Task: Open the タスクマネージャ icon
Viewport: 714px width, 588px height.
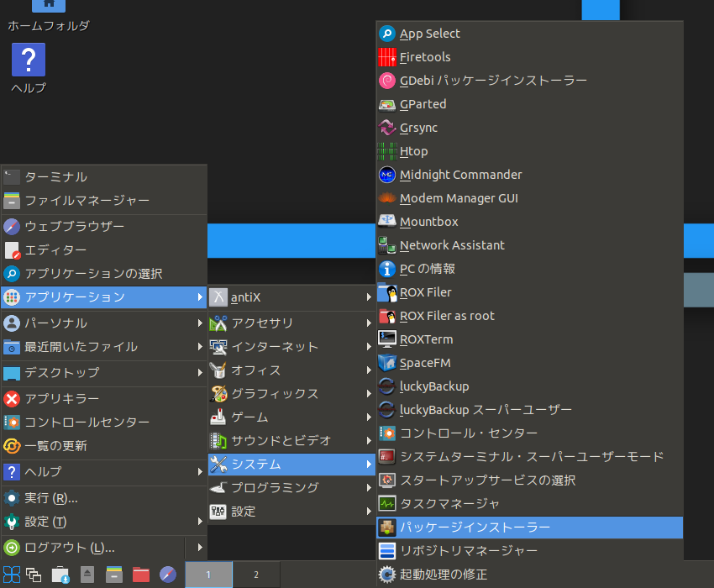Action: [x=387, y=504]
